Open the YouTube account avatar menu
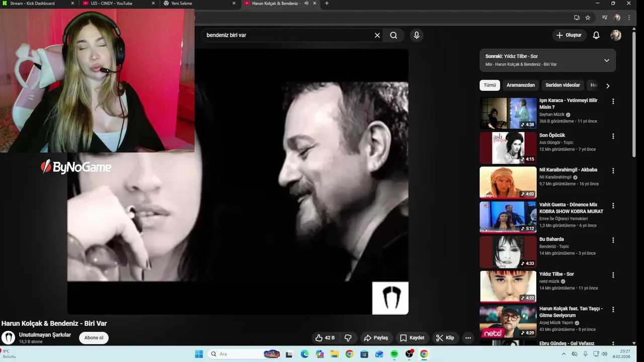 tap(616, 35)
